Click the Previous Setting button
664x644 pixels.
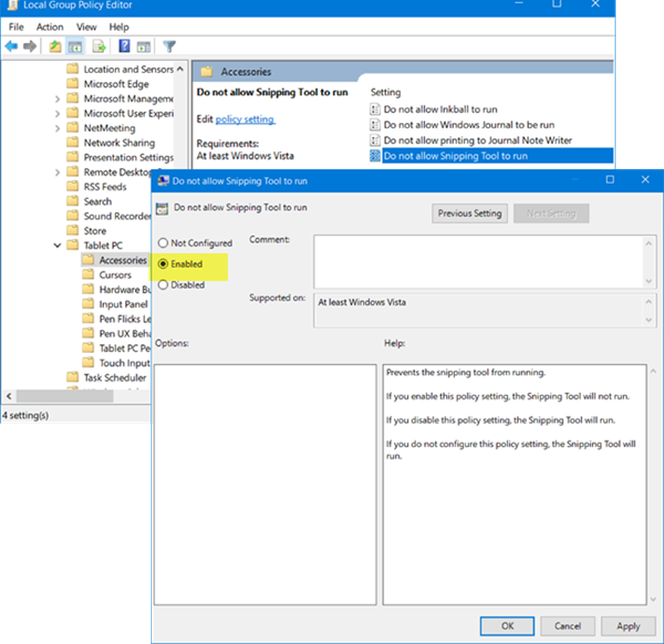pos(469,213)
